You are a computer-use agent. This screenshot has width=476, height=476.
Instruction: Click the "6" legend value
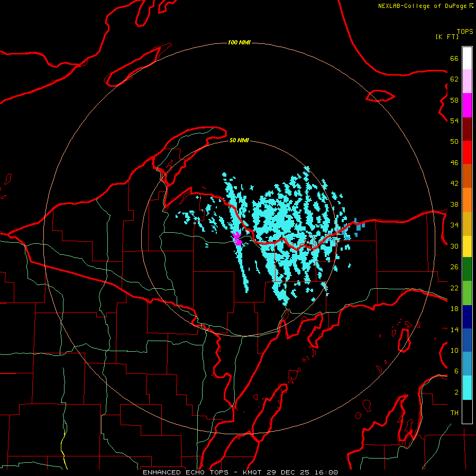[x=456, y=371]
